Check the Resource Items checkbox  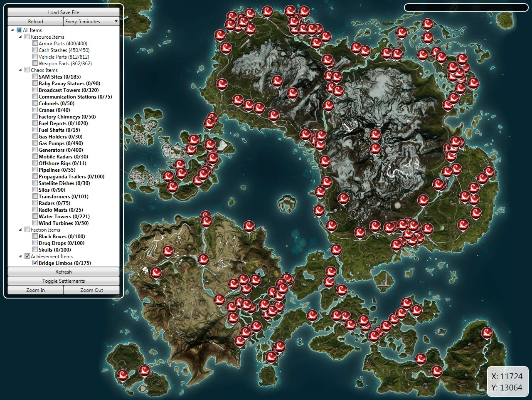pos(27,37)
